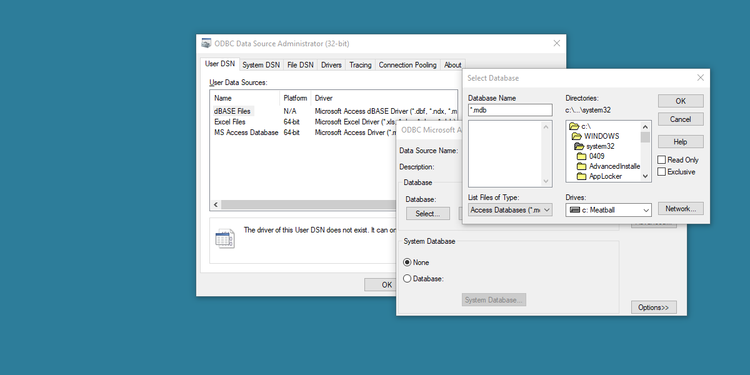Click the disabled System Database... button

pos(494,300)
